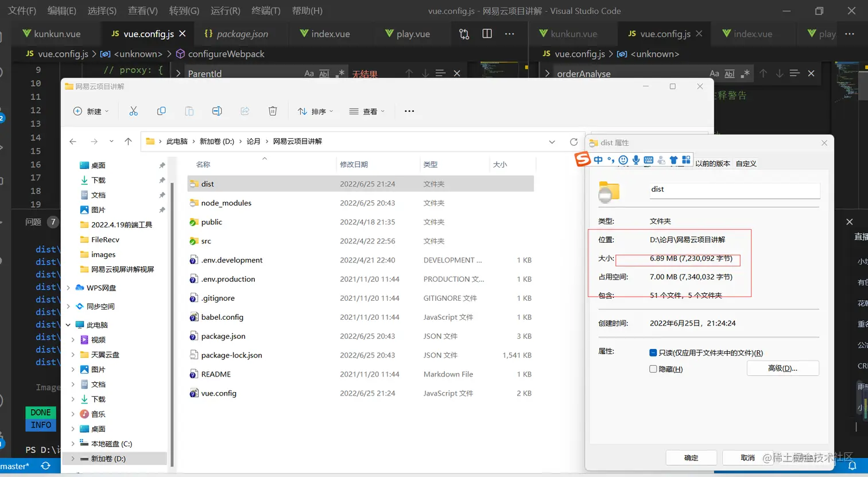Go up one folder level in File Explorer
Image resolution: width=868 pixels, height=477 pixels.
click(128, 141)
